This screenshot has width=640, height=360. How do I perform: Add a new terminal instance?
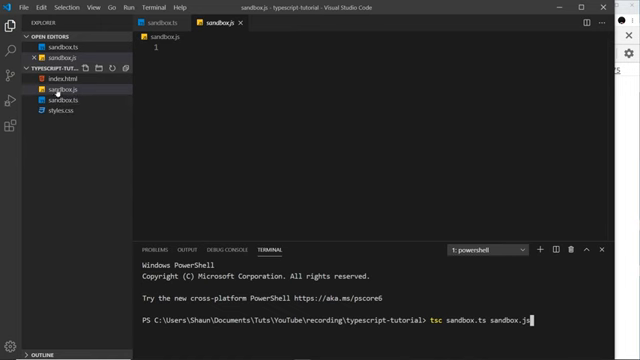coord(540,249)
